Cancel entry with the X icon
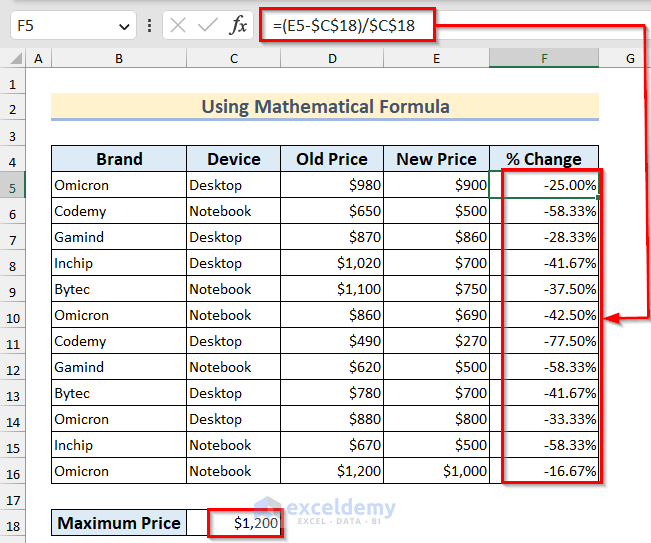Viewport: 651px width, 543px height. 178,25
